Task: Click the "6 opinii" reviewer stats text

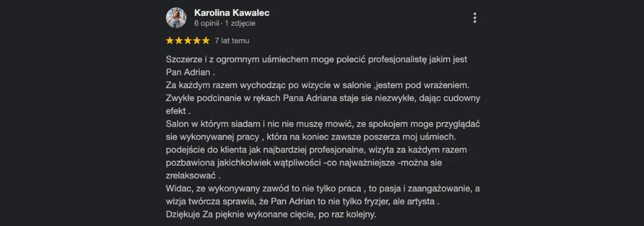Action: click(207, 24)
